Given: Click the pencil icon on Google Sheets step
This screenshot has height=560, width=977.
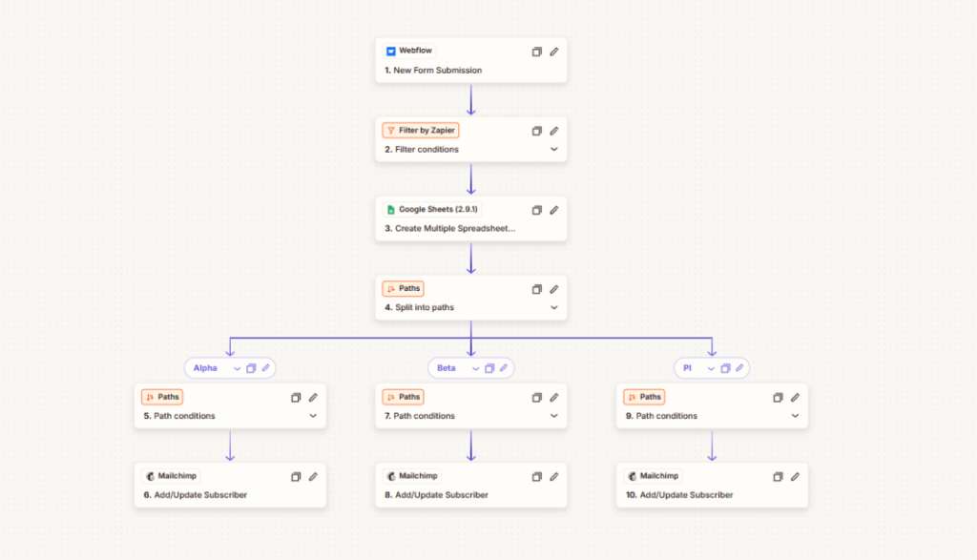Looking at the screenshot, I should click(x=553, y=210).
